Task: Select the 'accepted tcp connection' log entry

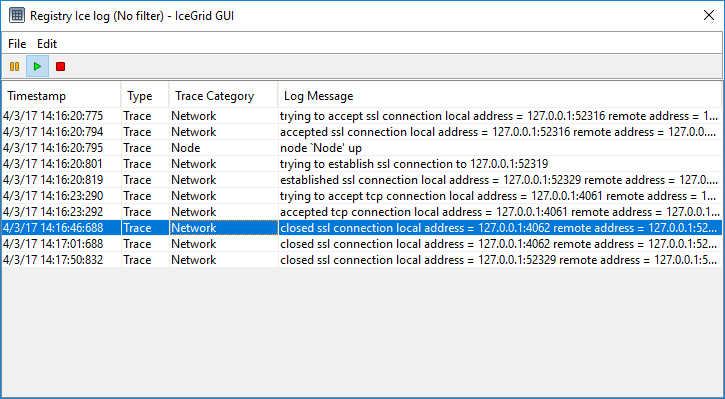Action: click(x=362, y=212)
